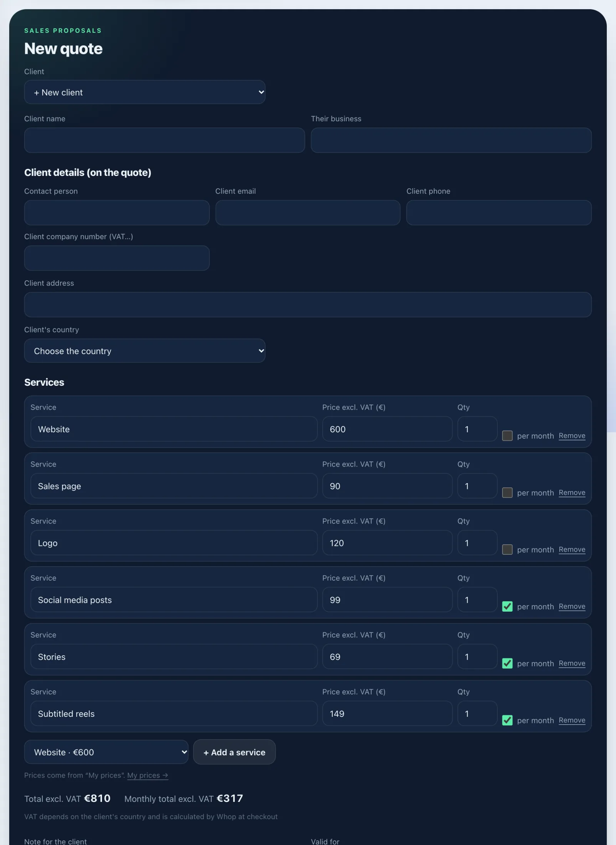Focus the Their business field
This screenshot has width=616, height=845.
(451, 140)
